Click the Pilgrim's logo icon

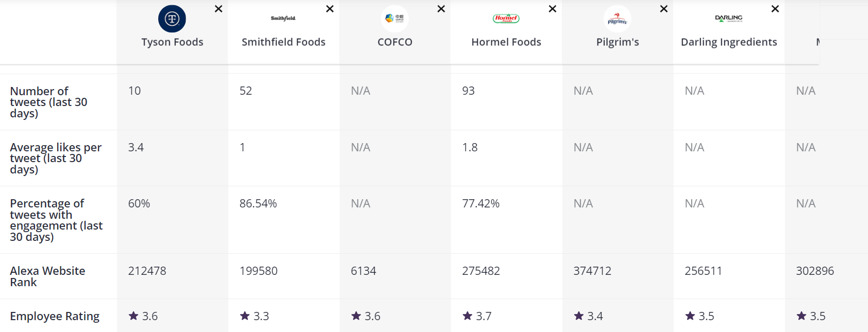click(617, 19)
